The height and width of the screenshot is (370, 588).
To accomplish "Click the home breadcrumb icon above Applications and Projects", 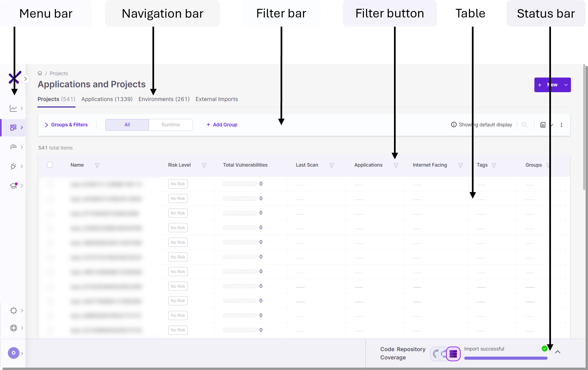I will [40, 73].
